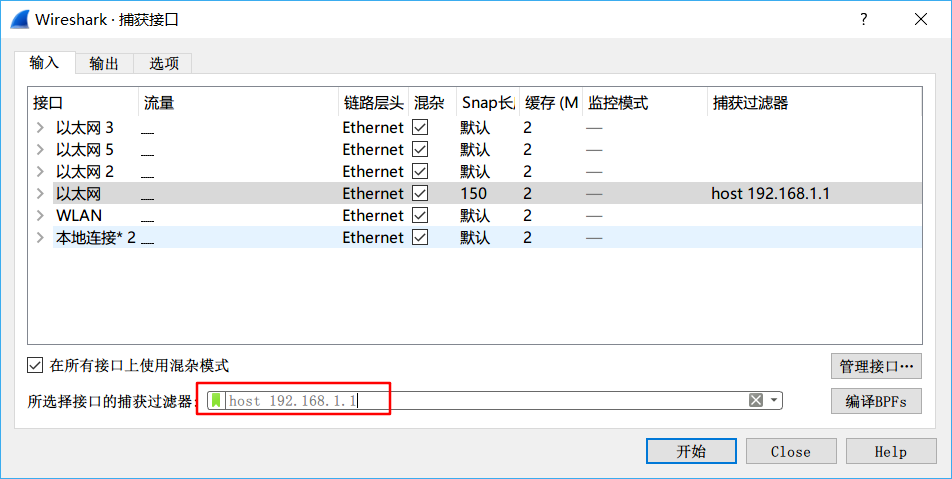Select the 以太网 5 interface name
952x479 pixels.
pyautogui.click(x=84, y=149)
